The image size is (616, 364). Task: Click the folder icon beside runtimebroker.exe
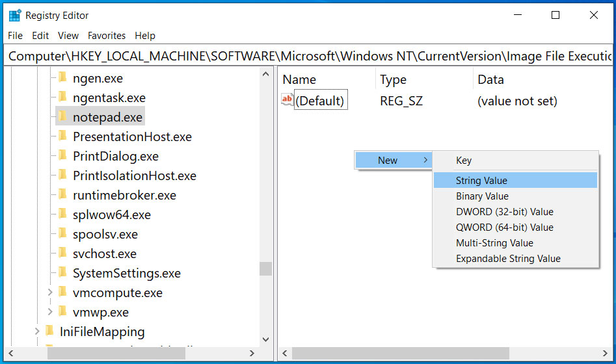(x=62, y=194)
